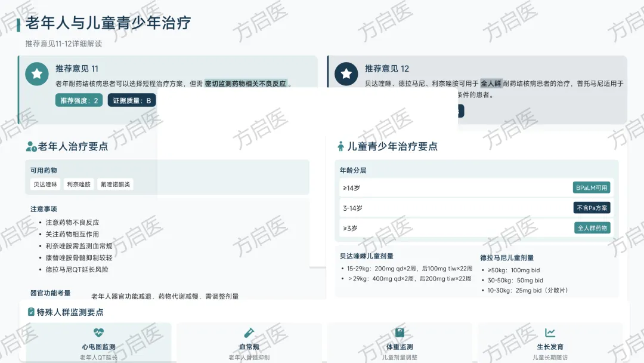This screenshot has height=363, width=644.
Task: Click the 推荐意见 12 heading
Action: coord(387,69)
